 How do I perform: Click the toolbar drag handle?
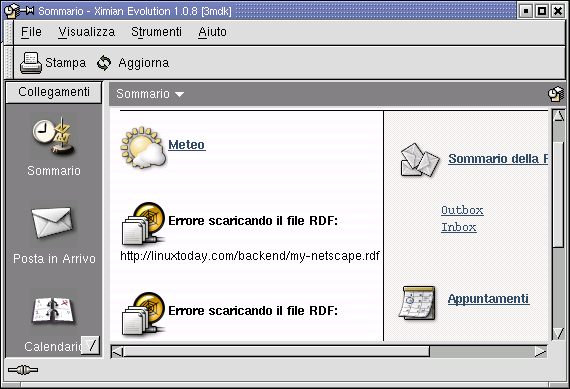pyautogui.click(x=9, y=63)
